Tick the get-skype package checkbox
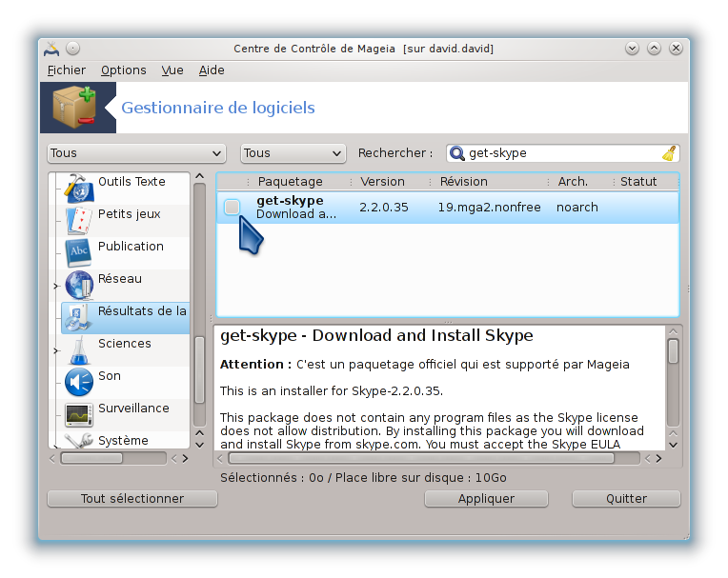This screenshot has height=578, width=728. [232, 207]
